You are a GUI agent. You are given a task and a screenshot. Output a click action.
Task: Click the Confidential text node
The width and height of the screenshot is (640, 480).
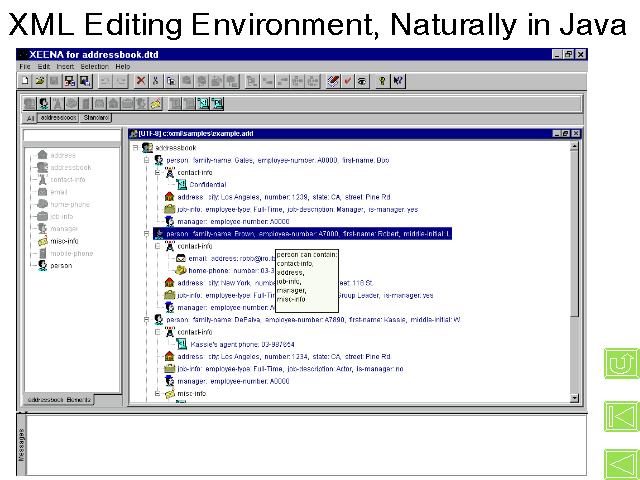pos(208,184)
